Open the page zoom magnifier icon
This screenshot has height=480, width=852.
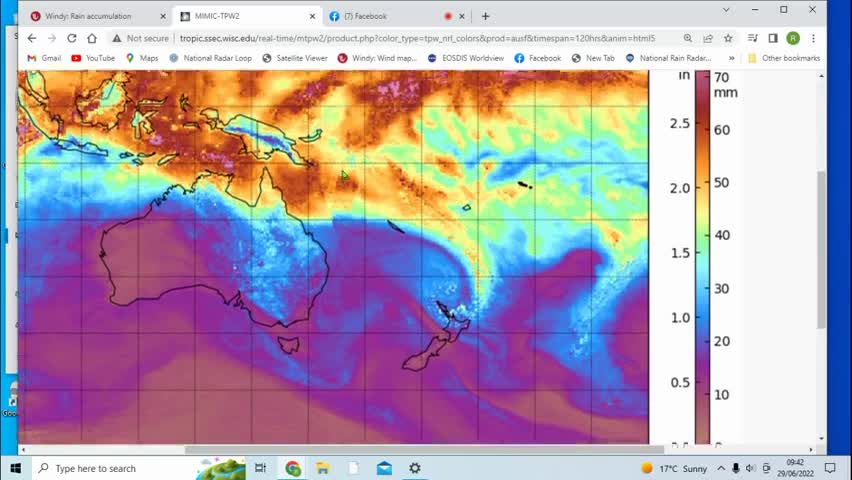click(x=688, y=38)
